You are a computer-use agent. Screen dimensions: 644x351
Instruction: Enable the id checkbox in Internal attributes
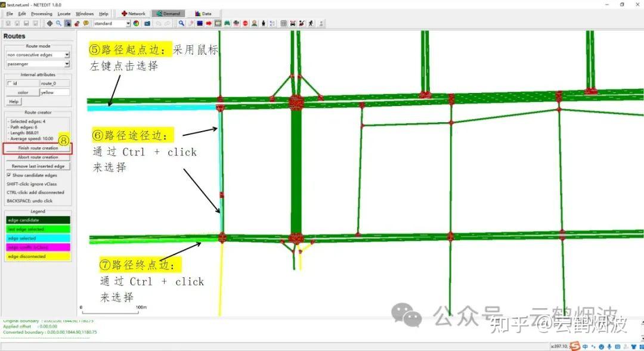[8, 83]
